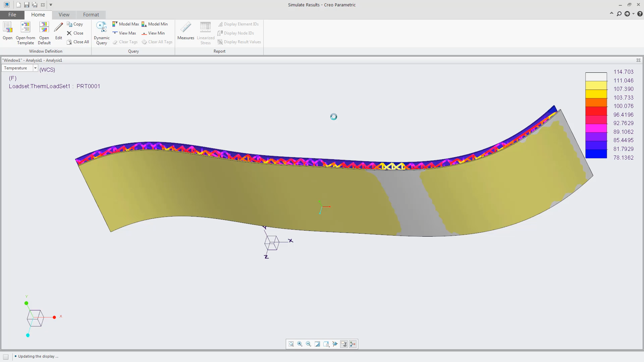Open the Format ribbon tab
Screen dimensions: 644x362
pos(91,14)
